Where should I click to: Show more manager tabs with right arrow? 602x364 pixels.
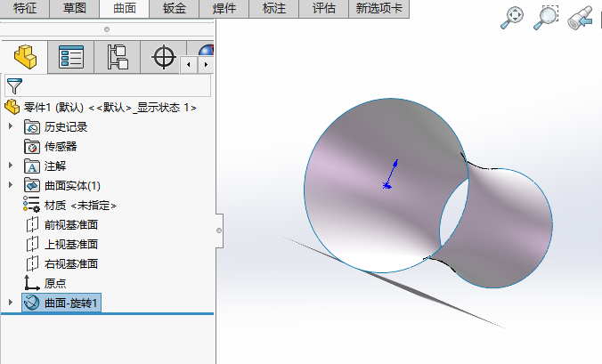coord(206,64)
